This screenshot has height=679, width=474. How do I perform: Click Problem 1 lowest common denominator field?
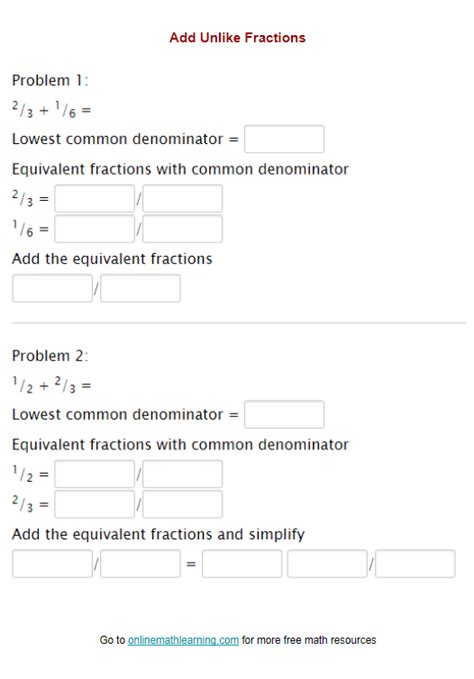284,139
